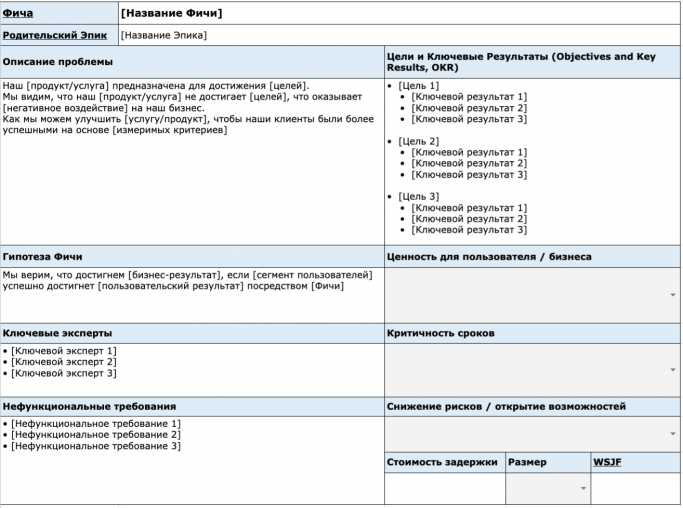Viewport: 683px width, 508px height.
Task: Click the [Нефункциональное требование 2] line
Action: click(96, 435)
